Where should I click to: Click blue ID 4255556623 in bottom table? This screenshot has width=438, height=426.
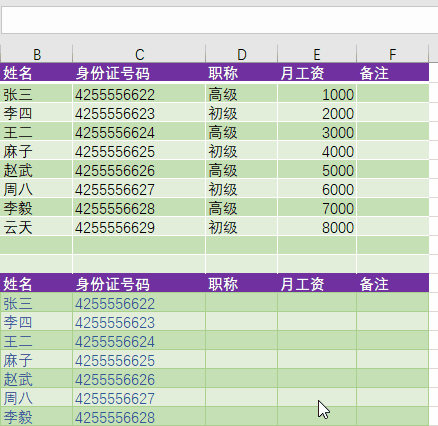[x=139, y=321]
